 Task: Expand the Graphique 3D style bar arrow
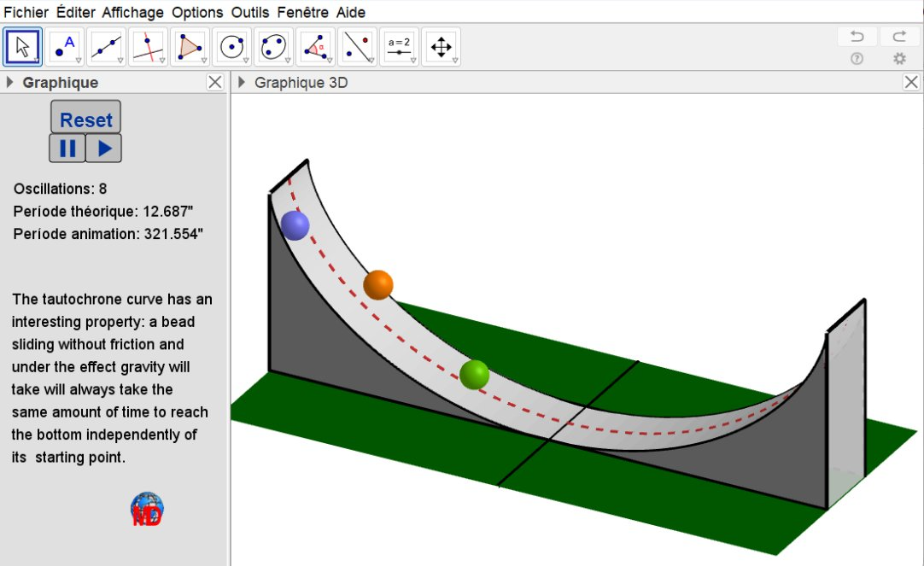(242, 83)
